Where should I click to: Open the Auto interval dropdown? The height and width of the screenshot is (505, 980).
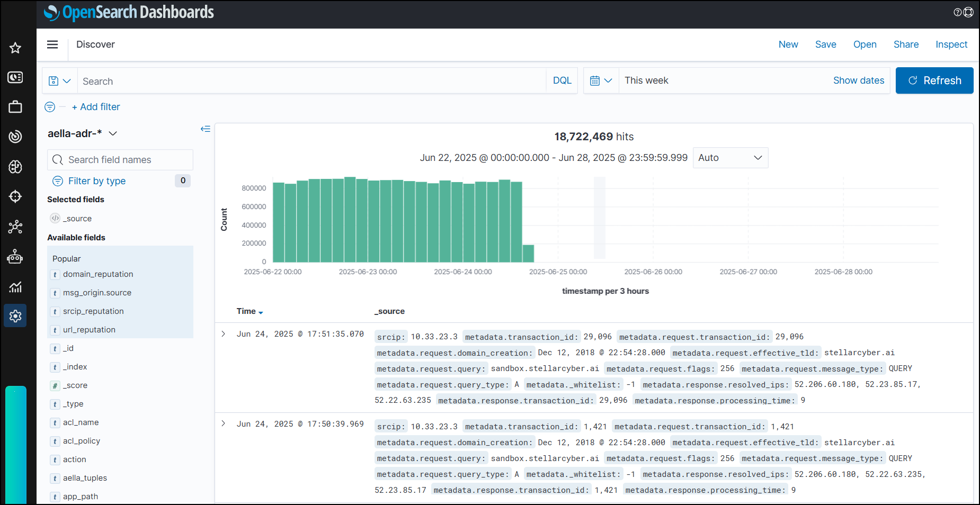click(730, 158)
